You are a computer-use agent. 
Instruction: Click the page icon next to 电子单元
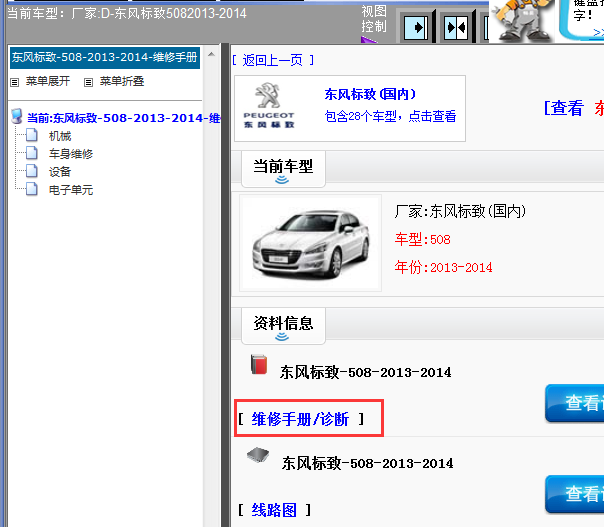click(32, 189)
